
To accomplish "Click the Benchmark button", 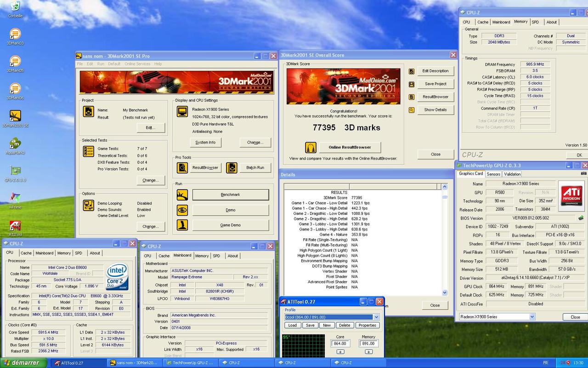I will coord(230,195).
